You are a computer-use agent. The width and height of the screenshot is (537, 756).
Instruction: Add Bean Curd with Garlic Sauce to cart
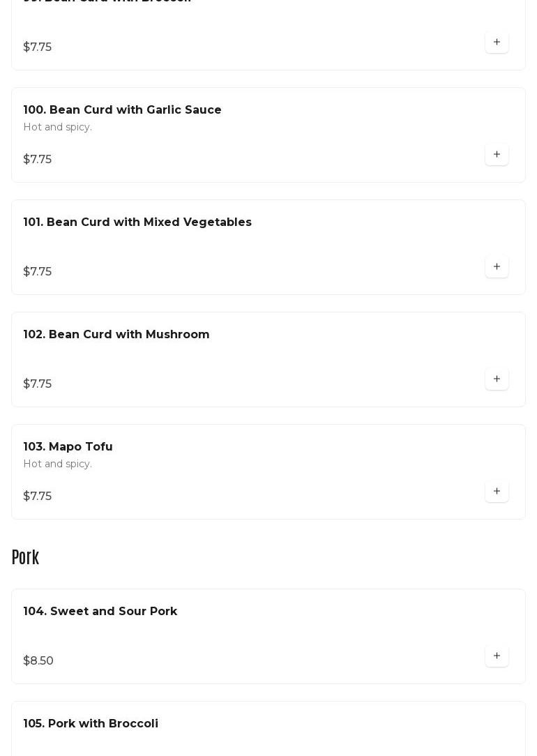(497, 154)
